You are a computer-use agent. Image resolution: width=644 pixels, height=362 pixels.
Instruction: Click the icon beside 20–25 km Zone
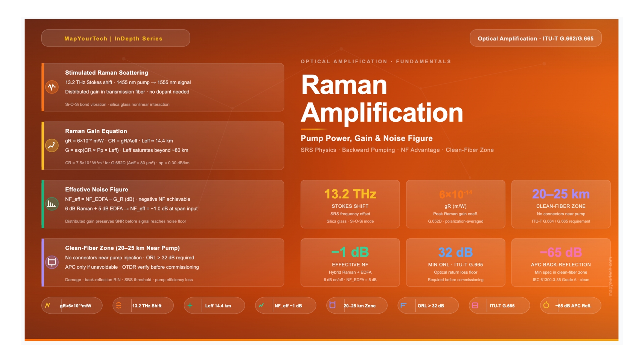[332, 305]
